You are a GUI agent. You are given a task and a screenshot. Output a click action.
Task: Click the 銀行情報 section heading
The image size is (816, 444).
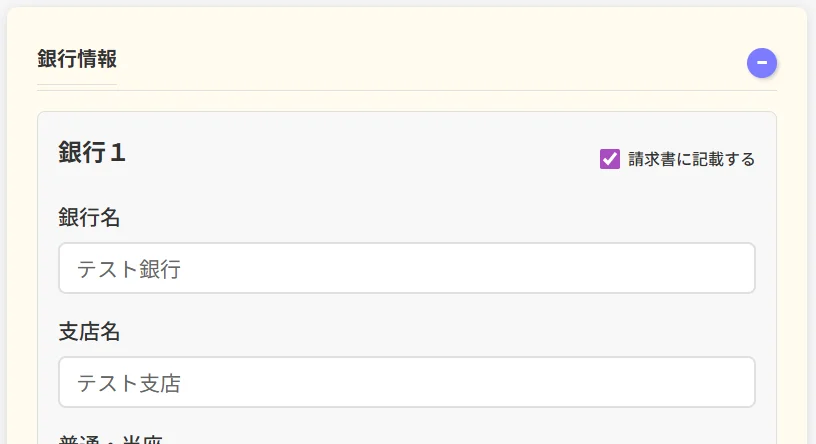pos(77,58)
